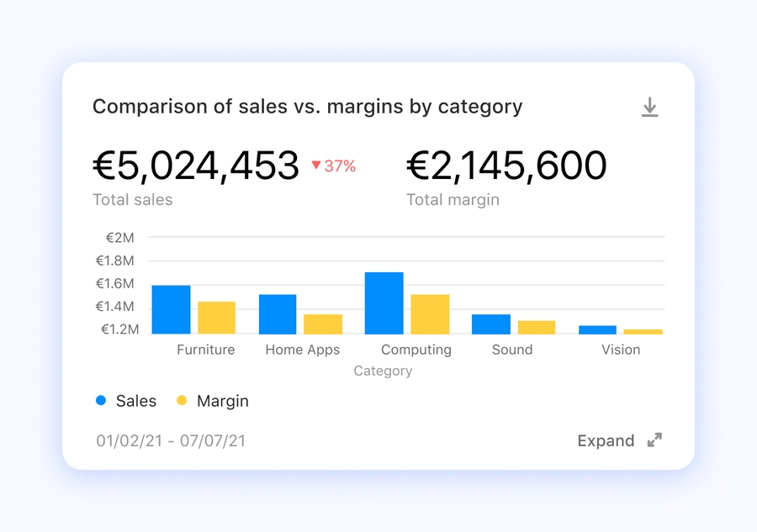The image size is (757, 532).
Task: Toggle the Margin legend yellow dot
Action: tap(182, 401)
